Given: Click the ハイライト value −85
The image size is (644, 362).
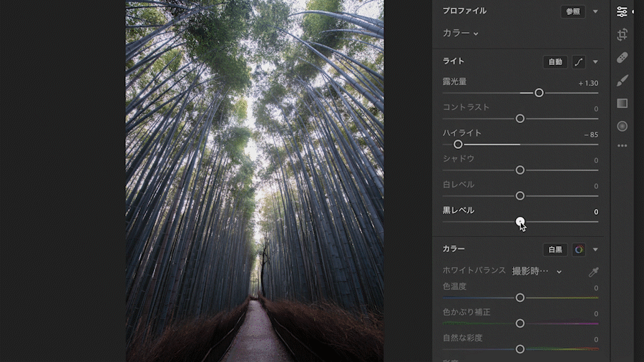Looking at the screenshot, I should coord(591,134).
